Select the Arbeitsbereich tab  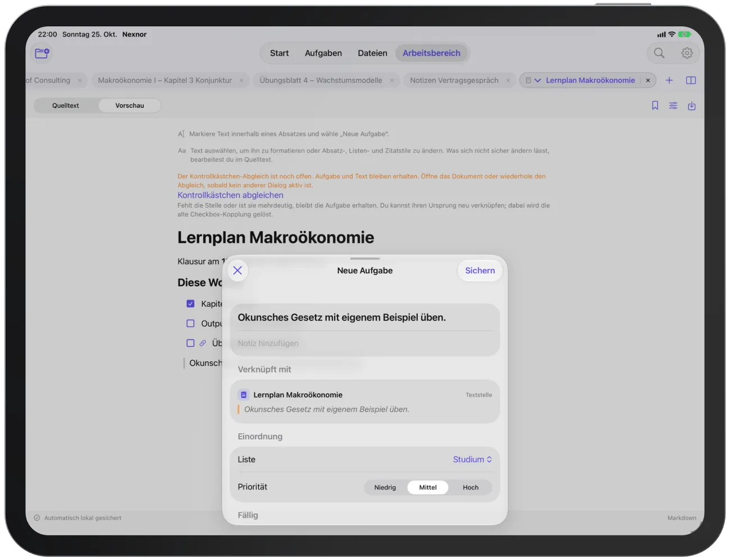point(431,53)
